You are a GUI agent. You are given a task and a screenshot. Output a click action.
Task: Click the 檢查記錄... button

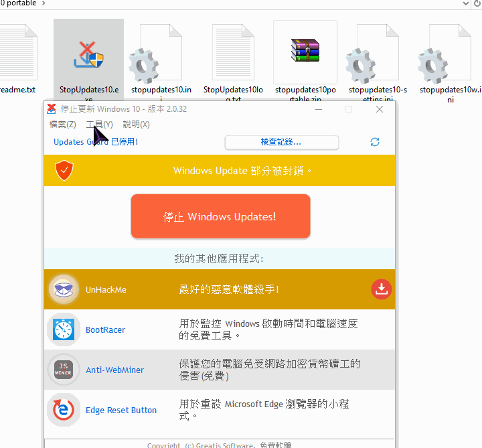(x=282, y=143)
